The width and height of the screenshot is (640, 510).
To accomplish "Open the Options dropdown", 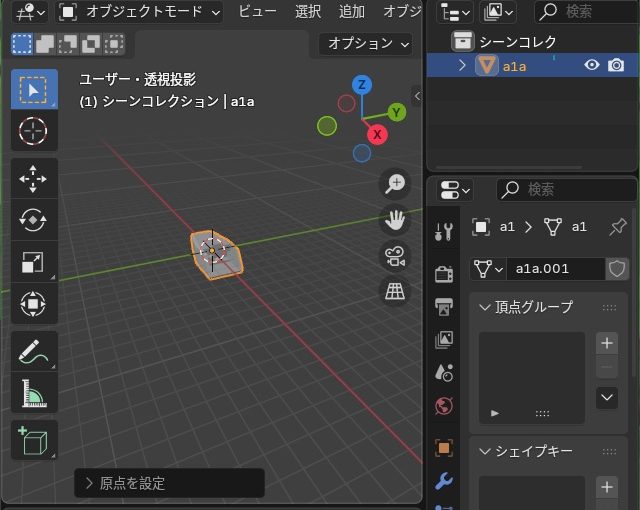I will pyautogui.click(x=368, y=43).
